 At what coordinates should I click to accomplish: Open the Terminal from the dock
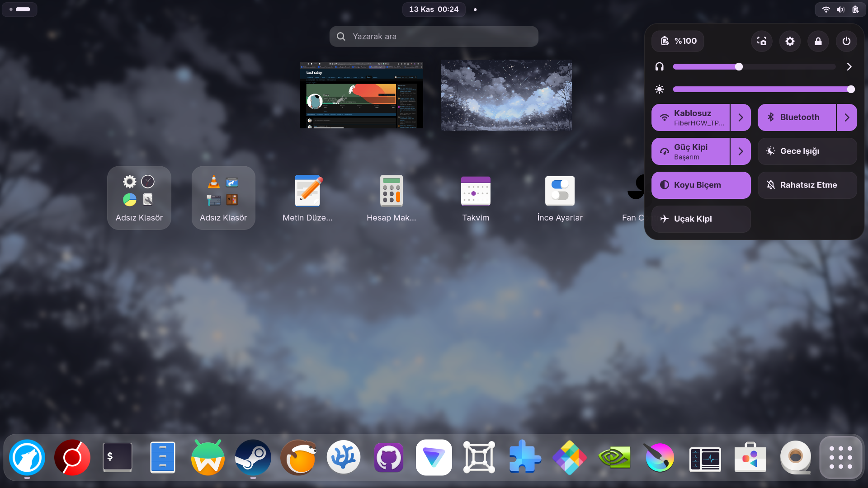click(x=118, y=457)
